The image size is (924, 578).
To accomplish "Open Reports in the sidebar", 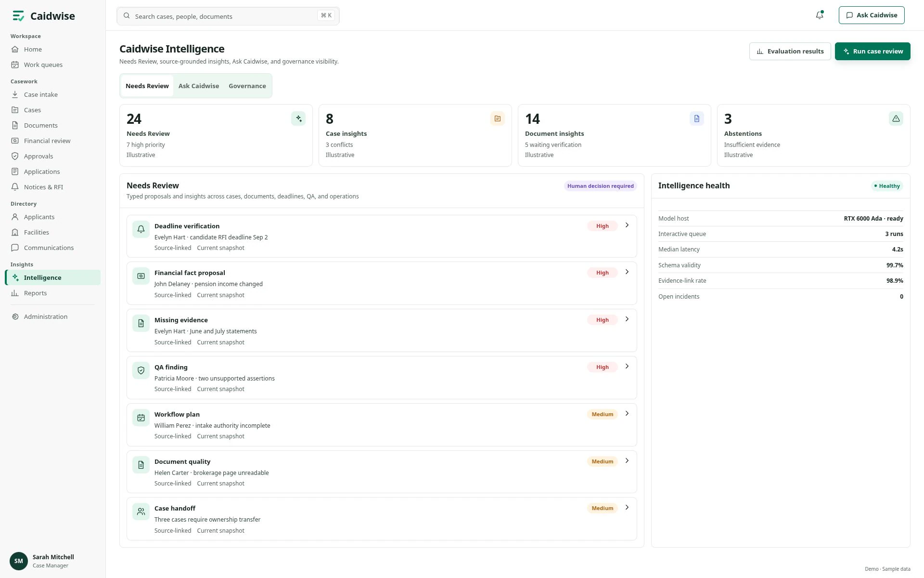I will tap(53, 293).
